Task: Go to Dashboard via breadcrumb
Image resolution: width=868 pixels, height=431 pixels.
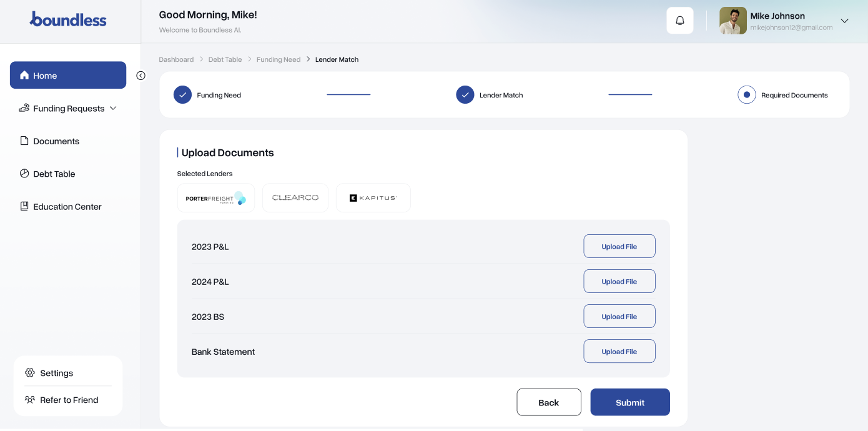Action: tap(176, 59)
